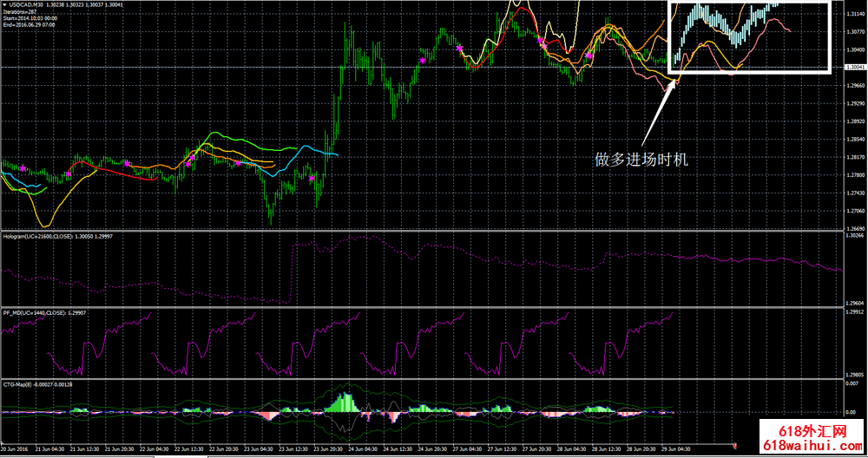Click the 1.30400 price axis label

pos(855,49)
